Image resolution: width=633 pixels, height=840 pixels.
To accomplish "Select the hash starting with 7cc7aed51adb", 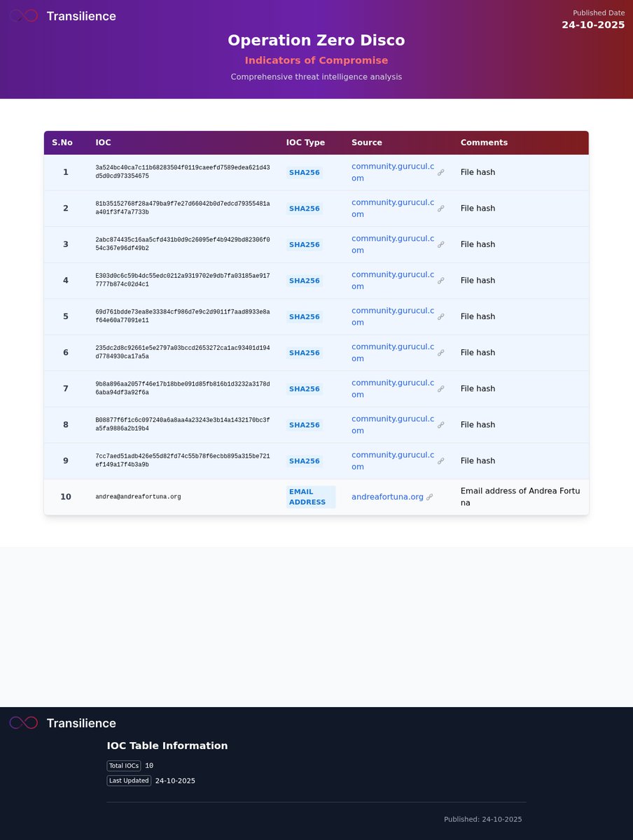I will pyautogui.click(x=183, y=461).
